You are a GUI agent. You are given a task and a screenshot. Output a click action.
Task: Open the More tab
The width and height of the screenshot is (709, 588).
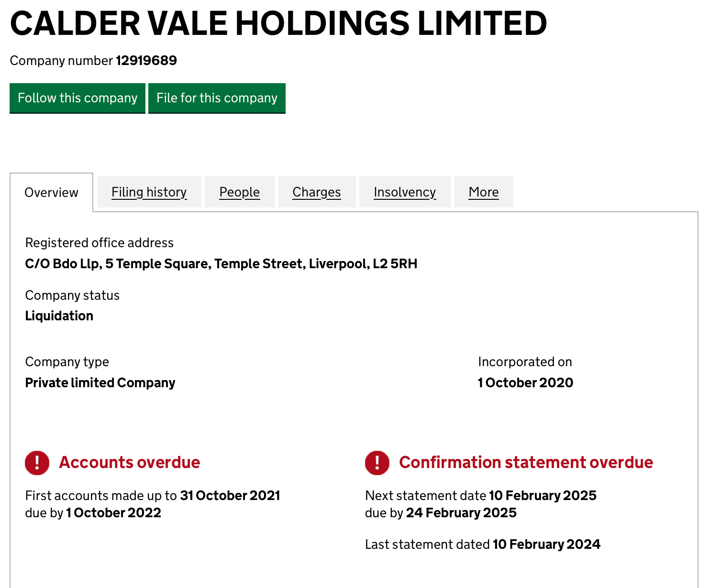tap(483, 192)
